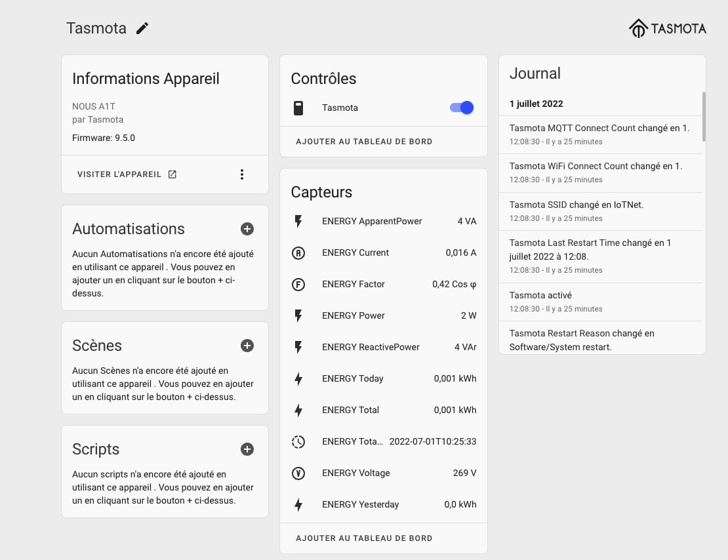The image size is (728, 560).
Task: Open WiFi Connect Count journal entry
Action: tap(600, 173)
